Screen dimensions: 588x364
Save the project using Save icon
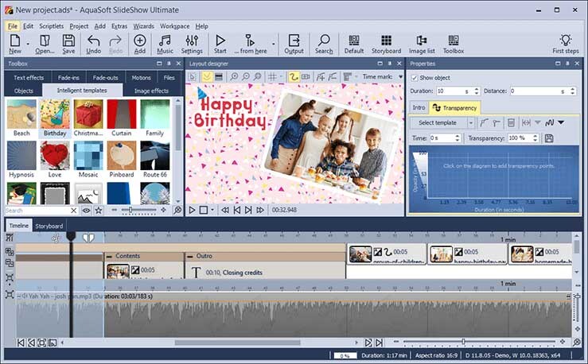coord(68,45)
